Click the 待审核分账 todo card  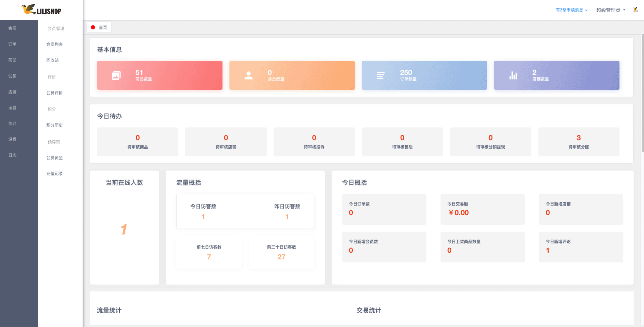tap(579, 142)
